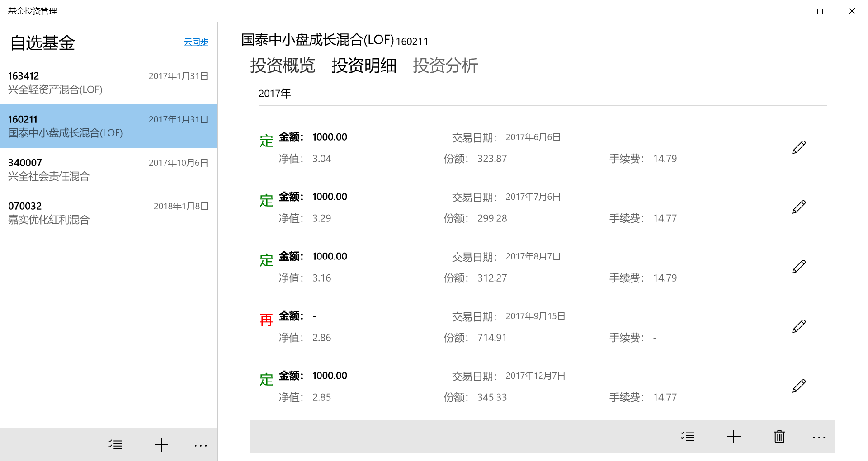Screen dimensions: 868x461
Task: Edit the 2017年12月7日 transaction record
Action: [x=799, y=385]
